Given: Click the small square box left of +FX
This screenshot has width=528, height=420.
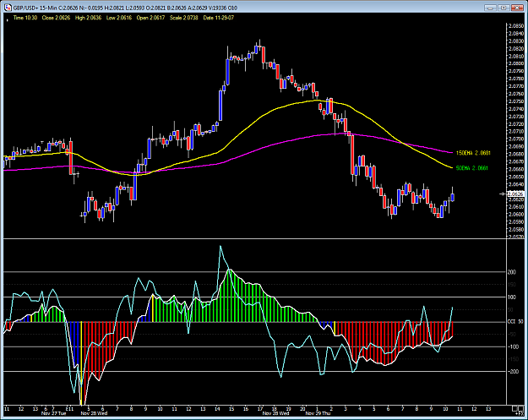Looking at the screenshot, I should click(514, 409).
